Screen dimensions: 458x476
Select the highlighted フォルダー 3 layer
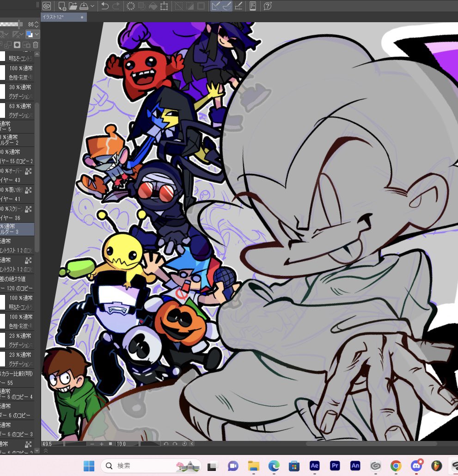[17, 229]
